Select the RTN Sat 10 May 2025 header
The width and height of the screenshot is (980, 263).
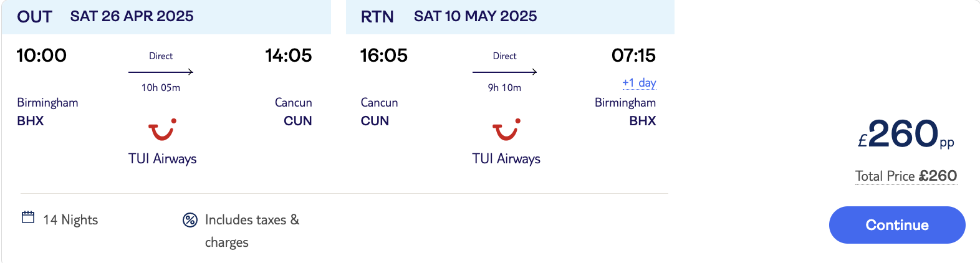pyautogui.click(x=510, y=17)
